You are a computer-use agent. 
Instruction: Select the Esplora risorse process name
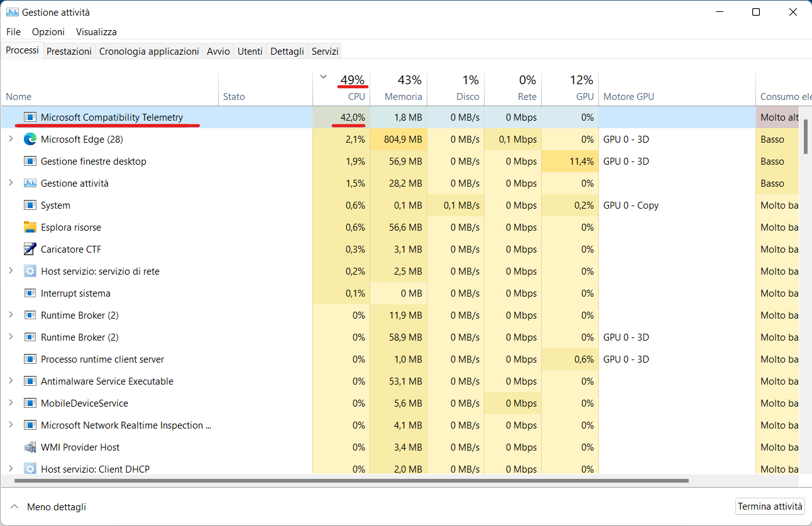pos(71,227)
